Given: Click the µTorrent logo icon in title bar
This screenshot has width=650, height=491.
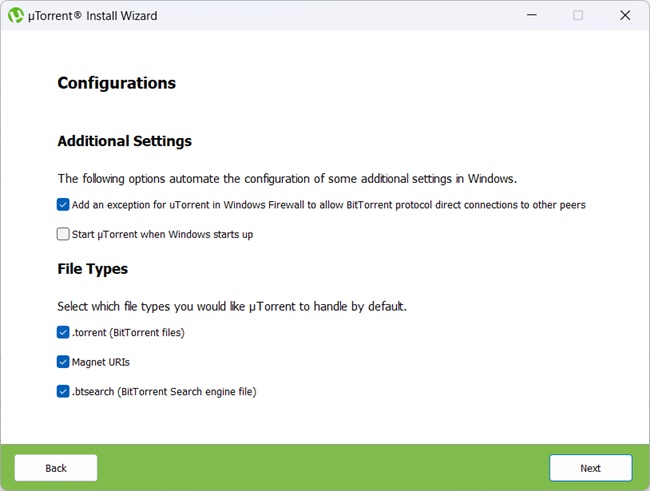Looking at the screenshot, I should tap(16, 15).
